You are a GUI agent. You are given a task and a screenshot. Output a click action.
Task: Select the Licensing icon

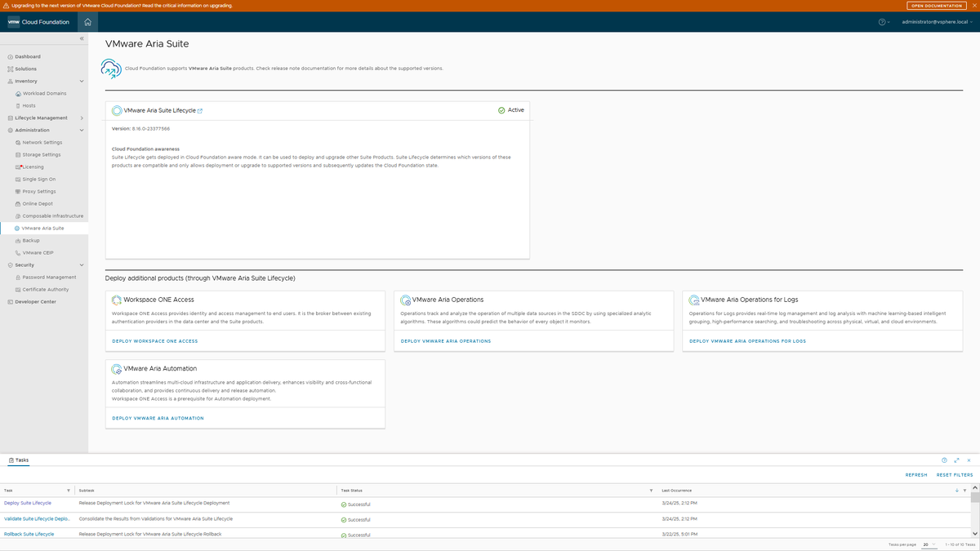click(x=18, y=167)
